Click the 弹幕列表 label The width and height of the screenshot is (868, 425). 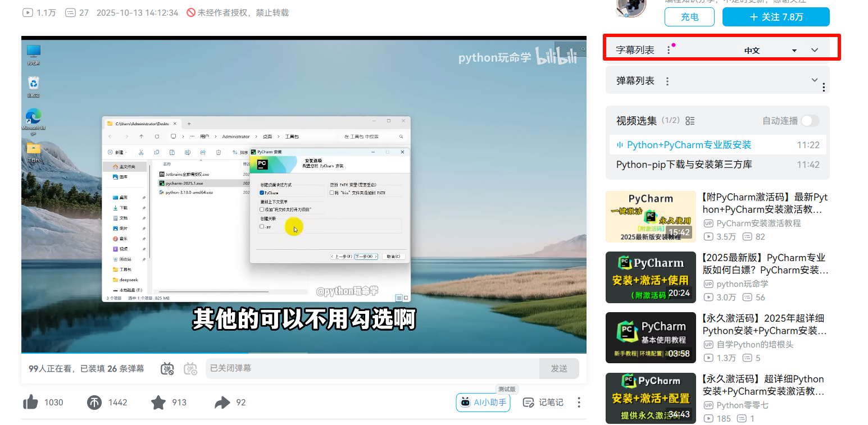(x=635, y=81)
